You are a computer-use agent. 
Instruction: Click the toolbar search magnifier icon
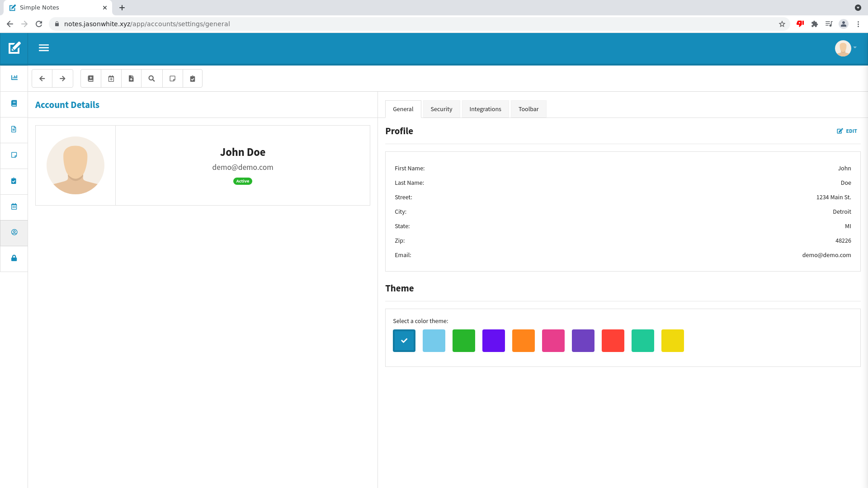(152, 79)
